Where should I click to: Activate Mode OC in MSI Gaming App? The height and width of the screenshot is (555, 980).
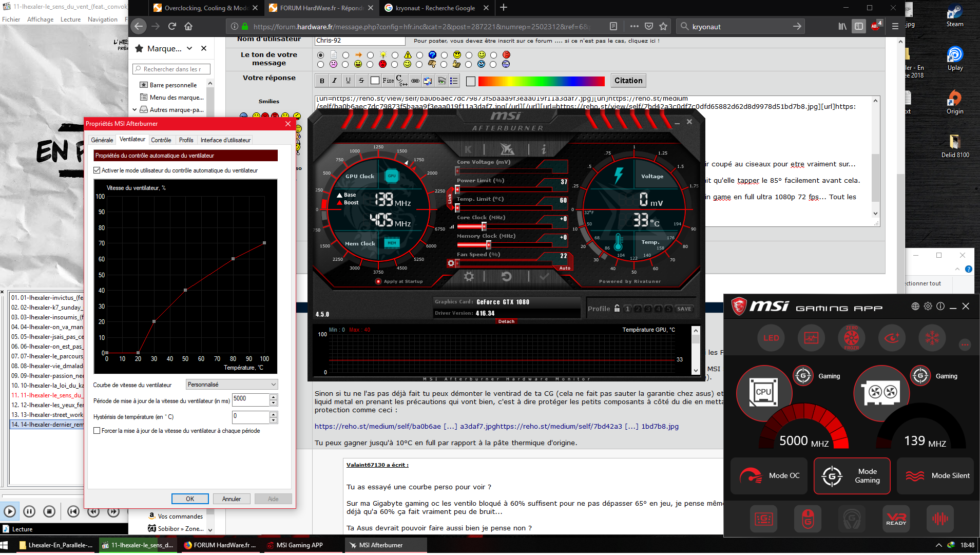pyautogui.click(x=769, y=476)
